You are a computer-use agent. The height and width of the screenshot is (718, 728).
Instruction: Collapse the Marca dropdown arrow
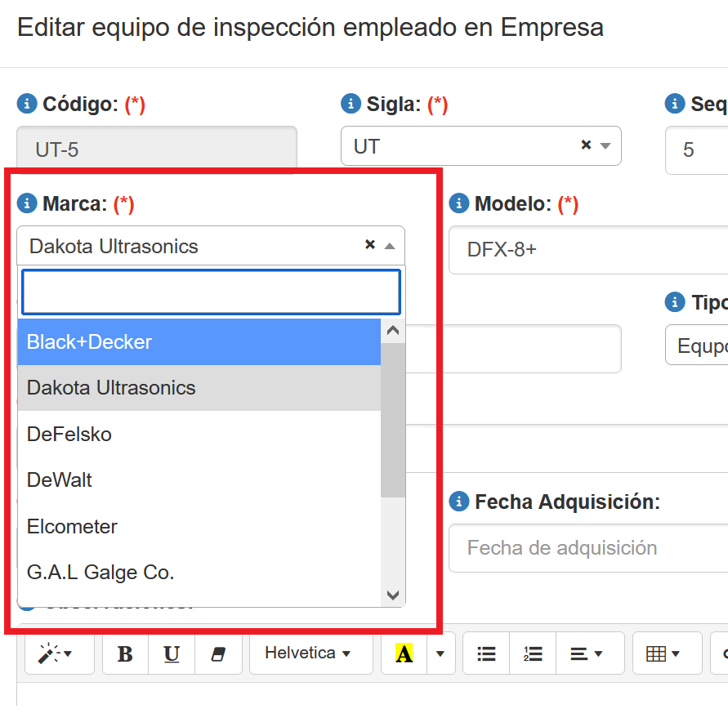point(390,246)
